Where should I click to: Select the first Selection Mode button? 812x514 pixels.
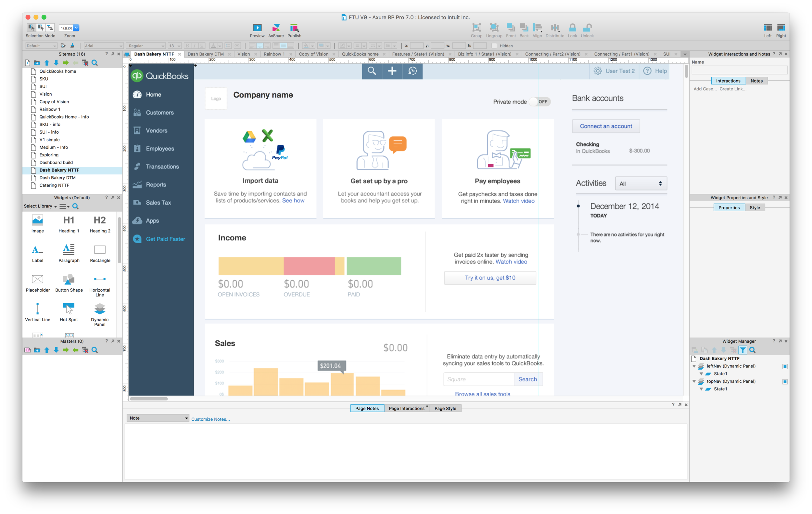[31, 27]
